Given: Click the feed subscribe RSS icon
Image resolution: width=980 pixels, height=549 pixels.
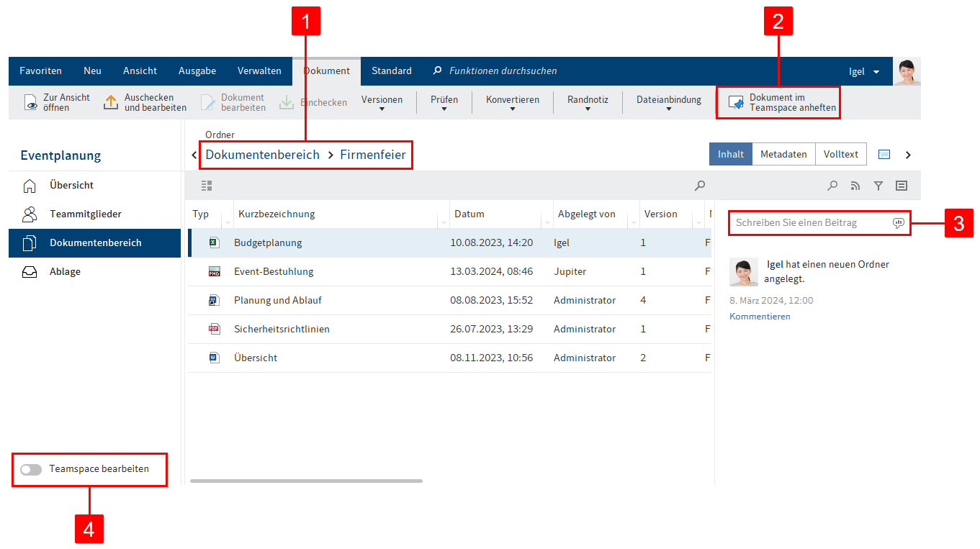Looking at the screenshot, I should point(855,186).
